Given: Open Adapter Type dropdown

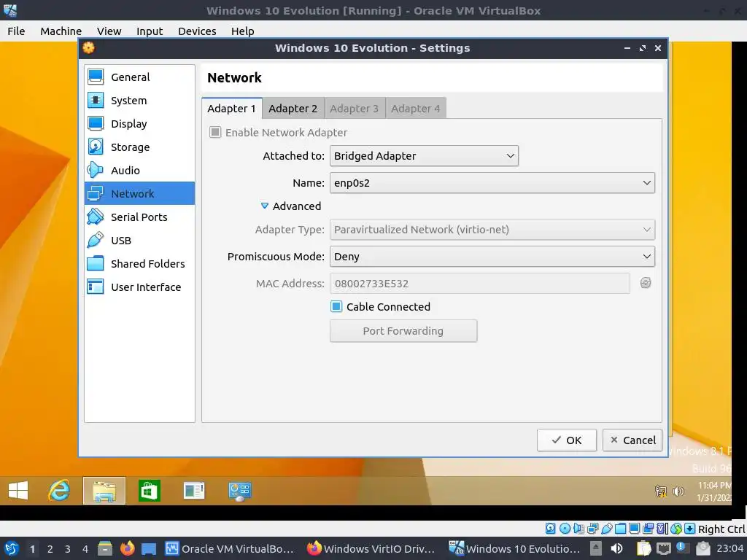Looking at the screenshot, I should (492, 230).
